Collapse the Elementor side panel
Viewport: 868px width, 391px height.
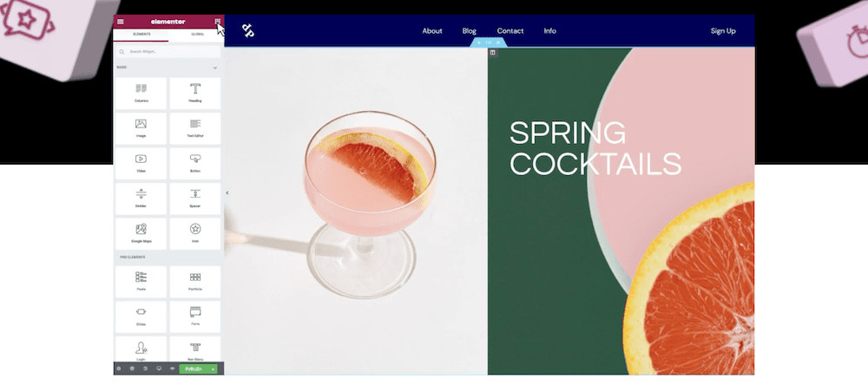[227, 193]
